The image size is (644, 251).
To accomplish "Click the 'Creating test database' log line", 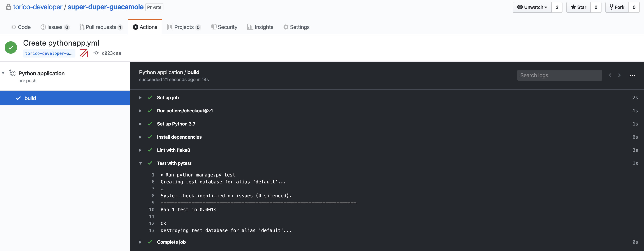I will tap(223, 182).
